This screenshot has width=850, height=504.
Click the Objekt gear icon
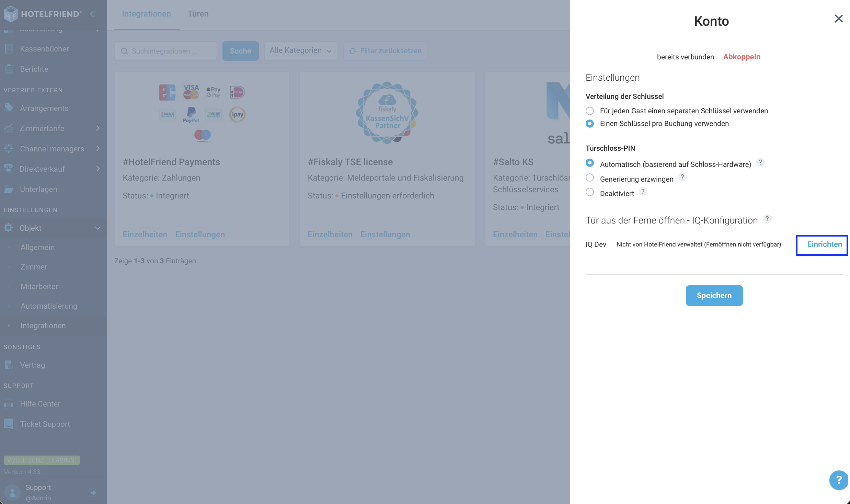point(9,228)
